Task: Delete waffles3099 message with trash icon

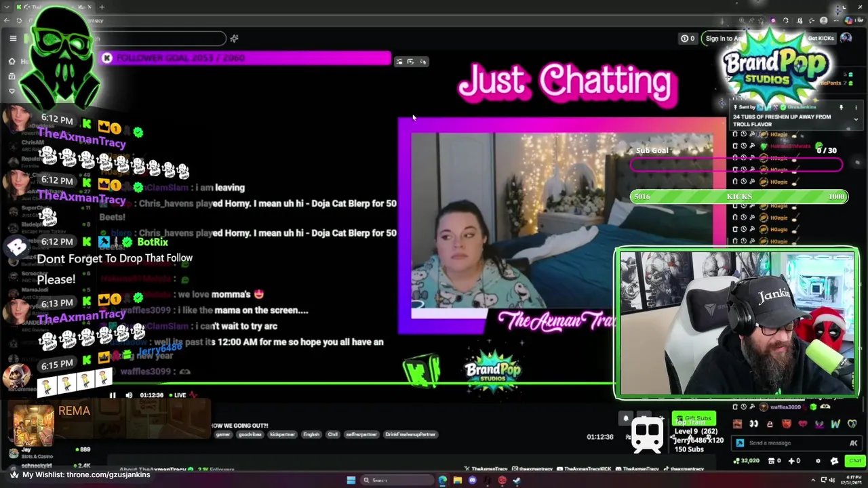Action: 735,407
